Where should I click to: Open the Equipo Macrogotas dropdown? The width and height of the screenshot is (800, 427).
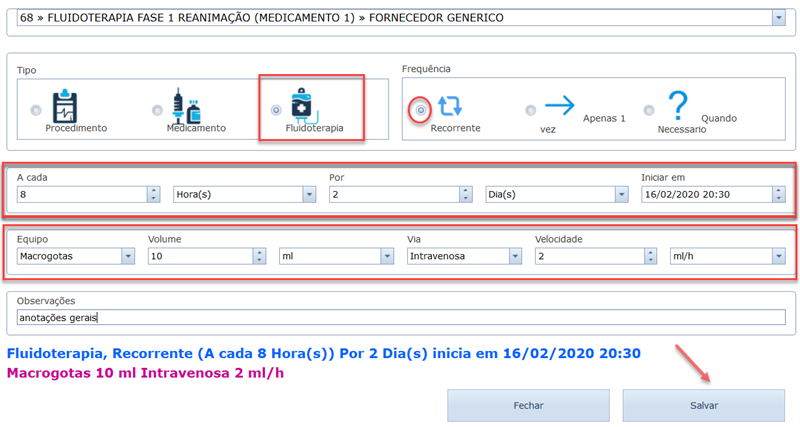click(x=128, y=256)
